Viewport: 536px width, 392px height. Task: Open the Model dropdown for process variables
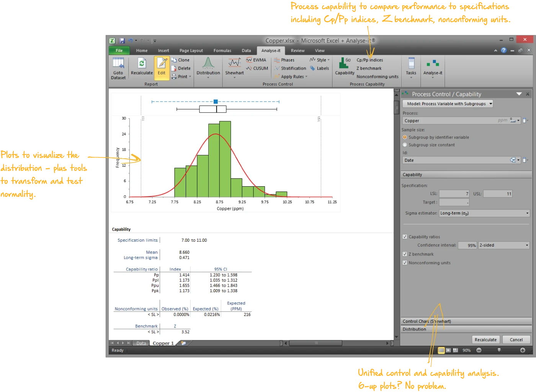coord(448,103)
